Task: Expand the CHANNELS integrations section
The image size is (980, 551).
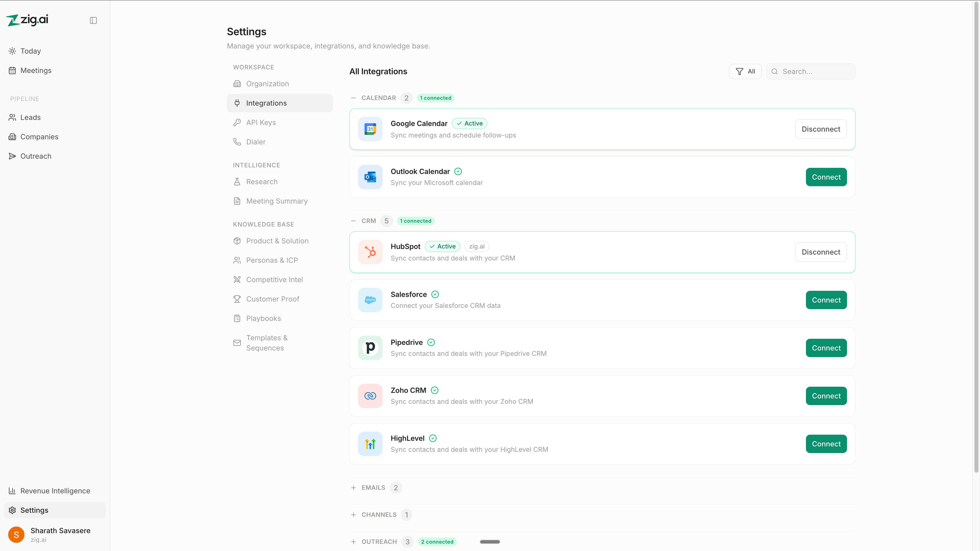Action: pyautogui.click(x=353, y=515)
